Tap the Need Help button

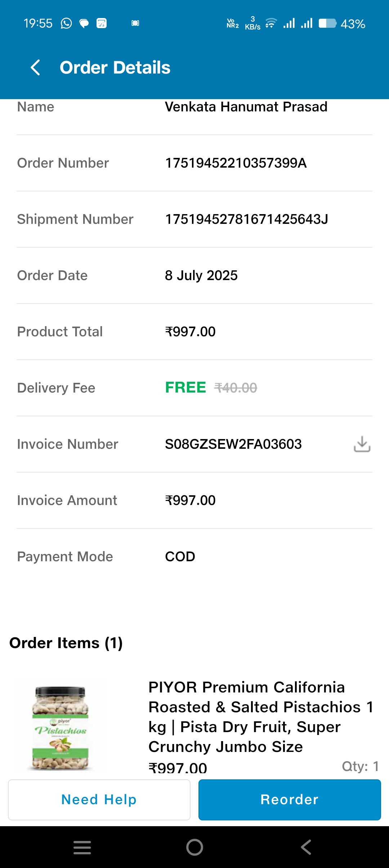pyautogui.click(x=99, y=800)
